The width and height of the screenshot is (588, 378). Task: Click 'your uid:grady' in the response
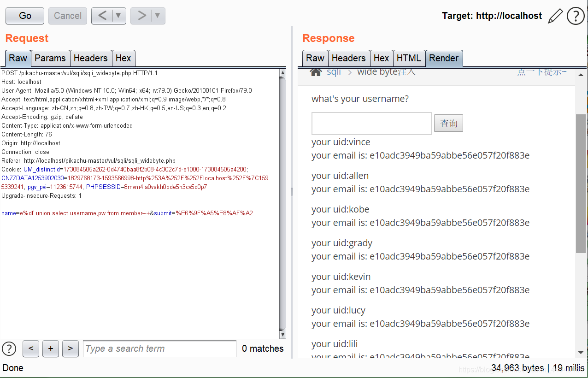click(342, 243)
